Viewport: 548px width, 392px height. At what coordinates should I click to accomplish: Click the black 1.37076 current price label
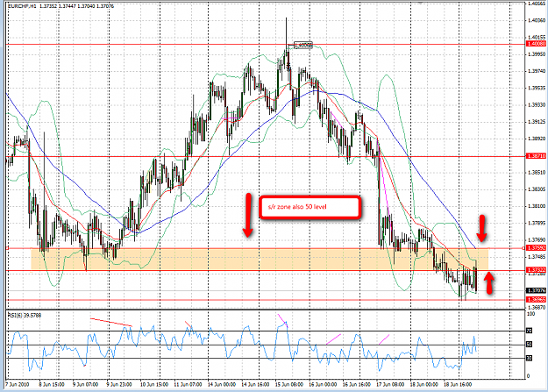click(x=536, y=290)
